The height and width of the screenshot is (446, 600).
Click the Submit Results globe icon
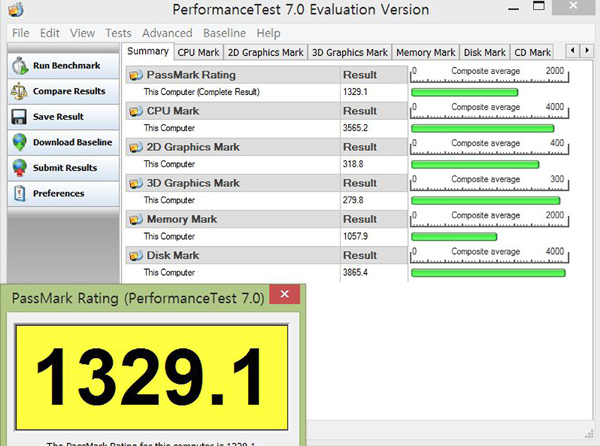[x=20, y=168]
